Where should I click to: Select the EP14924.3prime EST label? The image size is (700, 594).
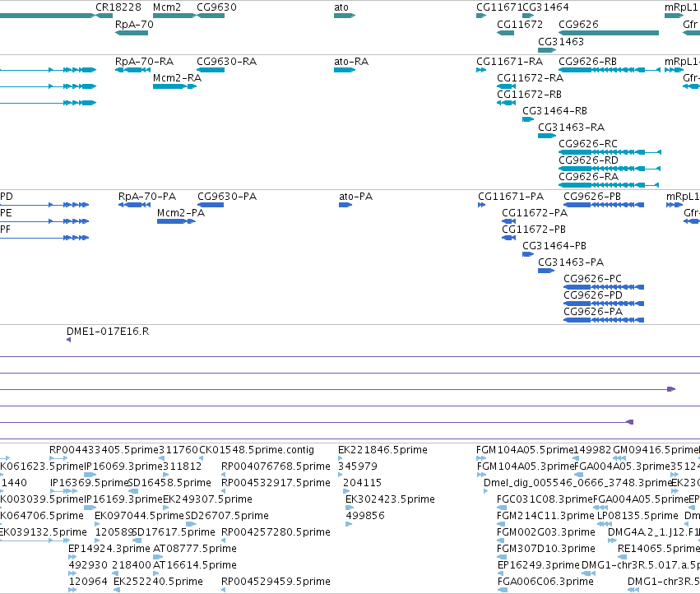109,549
